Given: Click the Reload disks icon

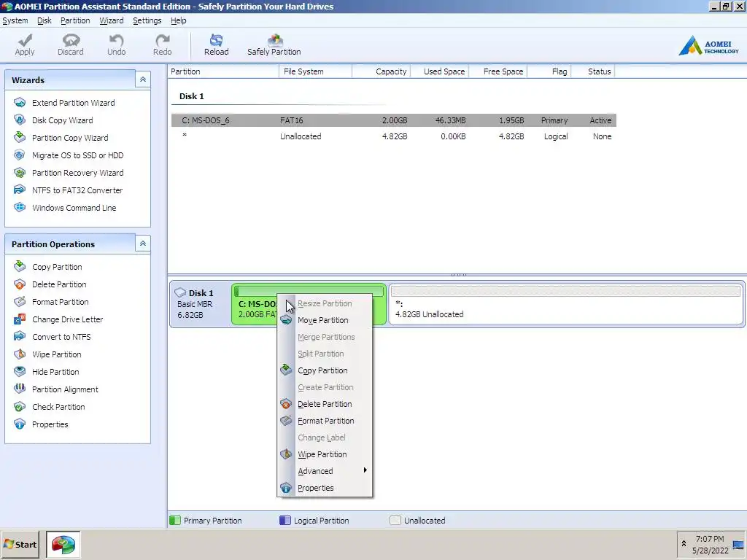Looking at the screenshot, I should (x=216, y=40).
